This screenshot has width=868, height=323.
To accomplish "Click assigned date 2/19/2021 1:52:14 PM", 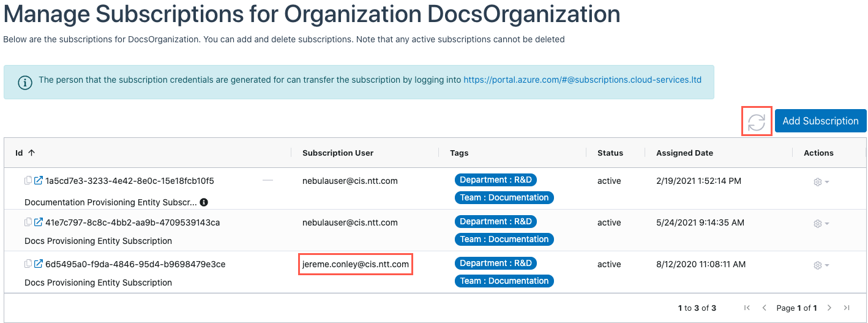I will click(698, 181).
